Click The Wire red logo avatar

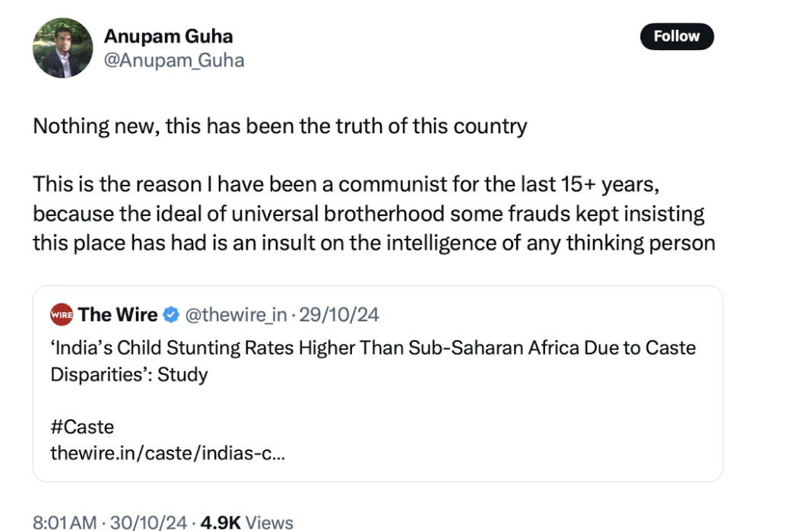click(x=61, y=314)
